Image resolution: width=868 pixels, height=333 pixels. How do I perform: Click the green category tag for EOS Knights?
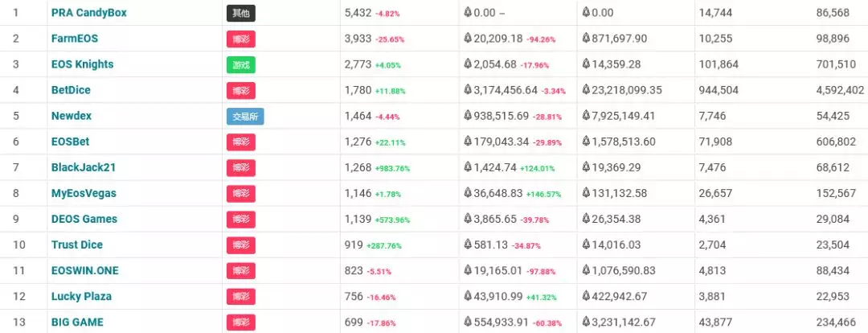coord(241,65)
